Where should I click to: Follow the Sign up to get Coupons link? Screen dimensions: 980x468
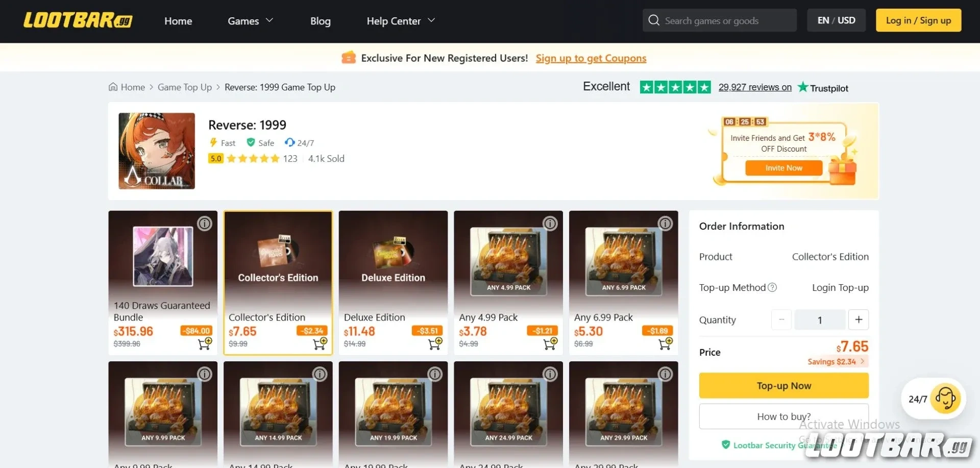pyautogui.click(x=591, y=58)
